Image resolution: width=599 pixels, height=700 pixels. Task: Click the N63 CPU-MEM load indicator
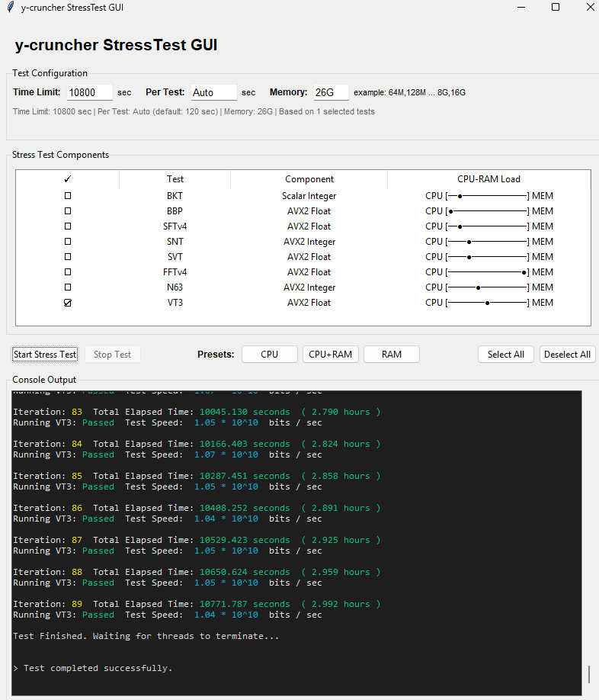[488, 287]
